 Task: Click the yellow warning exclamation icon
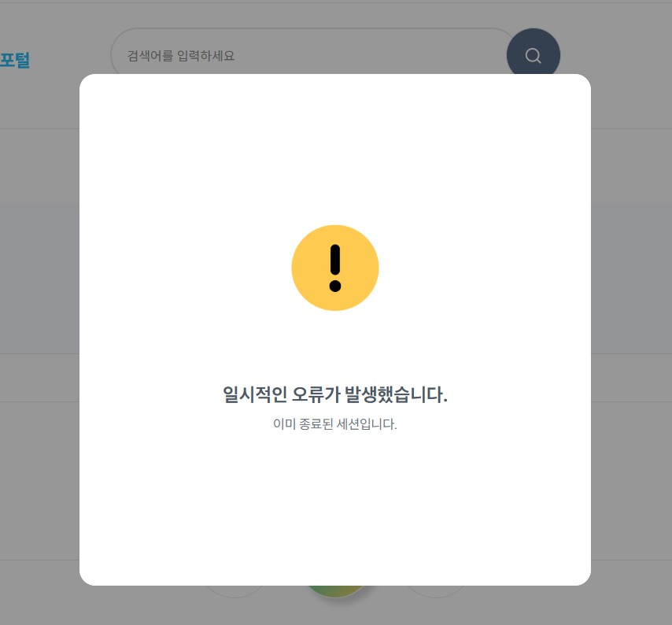335,268
